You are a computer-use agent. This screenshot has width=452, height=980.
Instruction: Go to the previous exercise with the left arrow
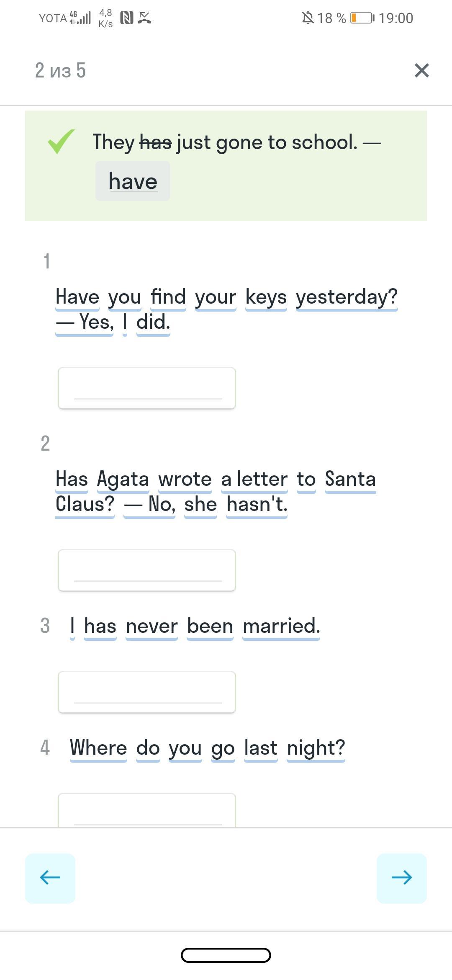tap(50, 878)
